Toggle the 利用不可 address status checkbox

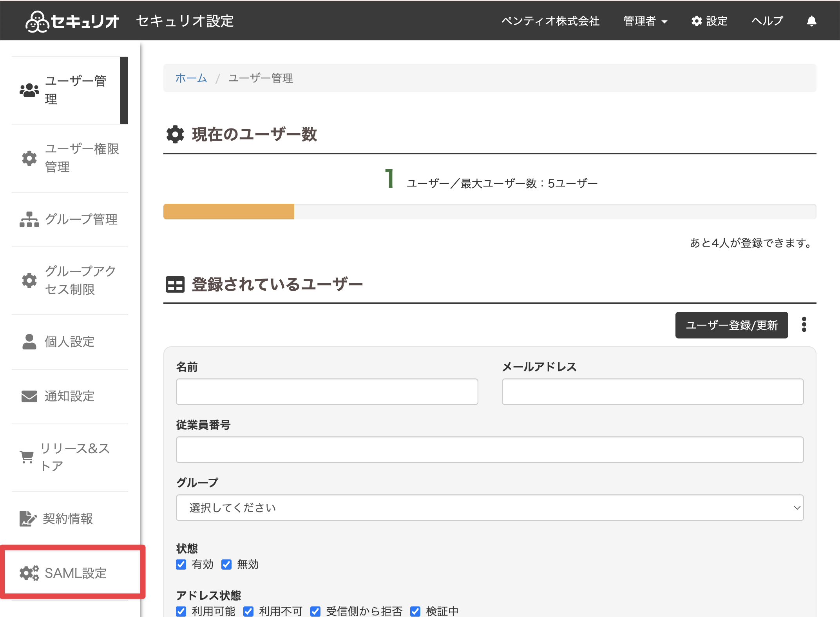[x=248, y=611]
